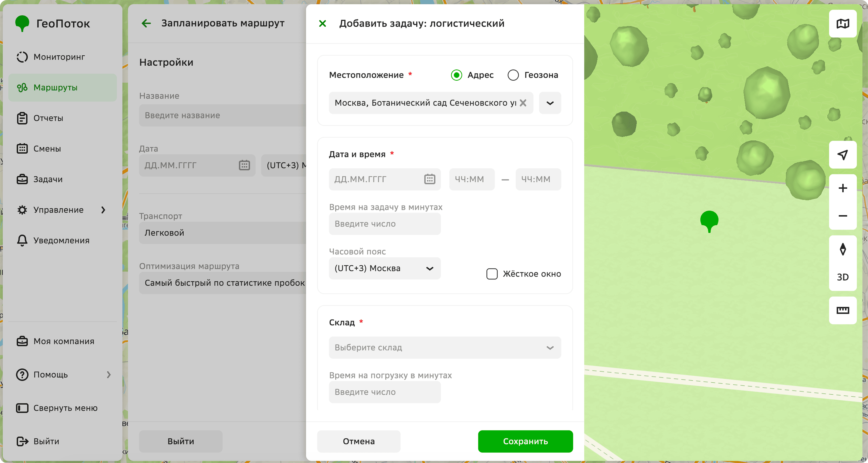
Task: Open the Оптимизация маршрута dropdown
Action: 222,283
